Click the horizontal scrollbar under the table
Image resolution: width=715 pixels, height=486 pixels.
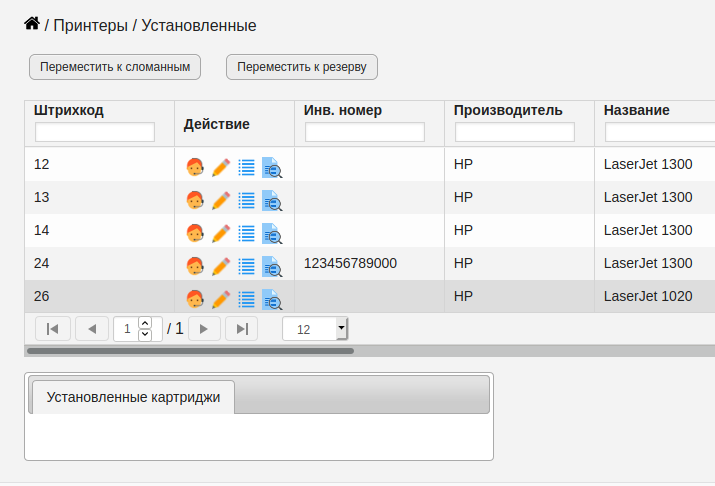[x=190, y=351]
